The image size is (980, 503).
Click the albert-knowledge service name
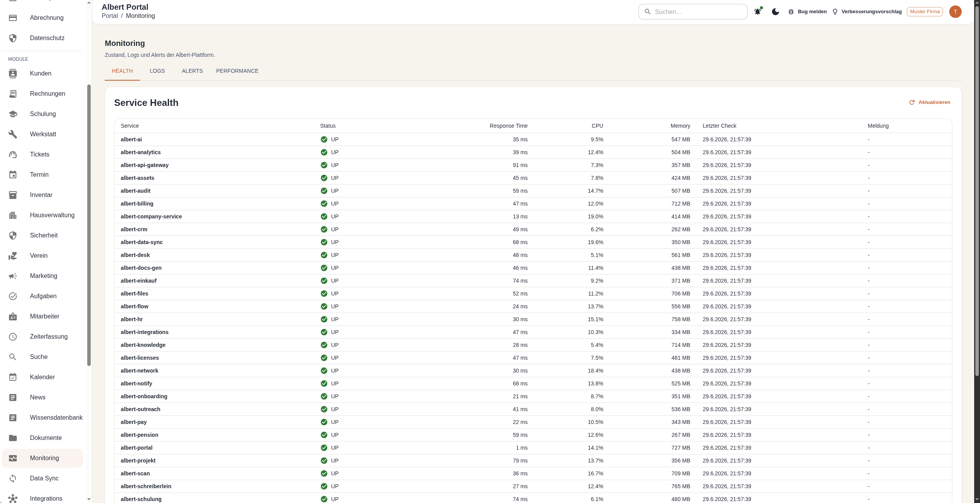143,345
